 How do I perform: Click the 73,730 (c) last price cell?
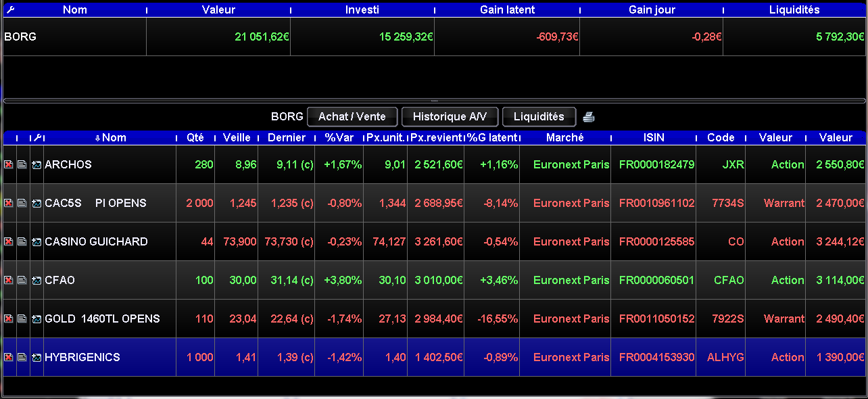pyautogui.click(x=289, y=241)
